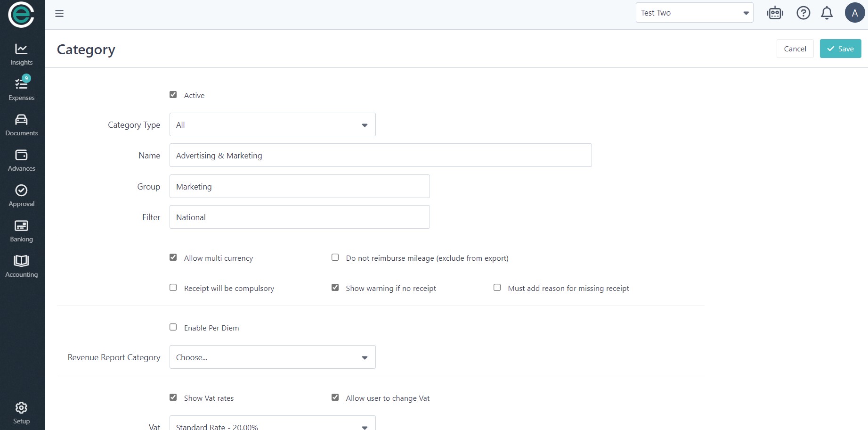Go to Documents menu label
The height and width of the screenshot is (430, 868).
click(x=22, y=133)
